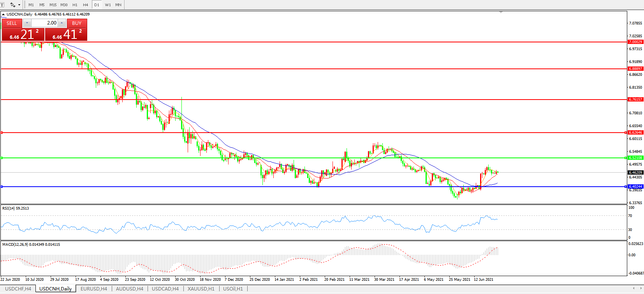
Task: Set timeframe to M15
Action: pos(53,5)
